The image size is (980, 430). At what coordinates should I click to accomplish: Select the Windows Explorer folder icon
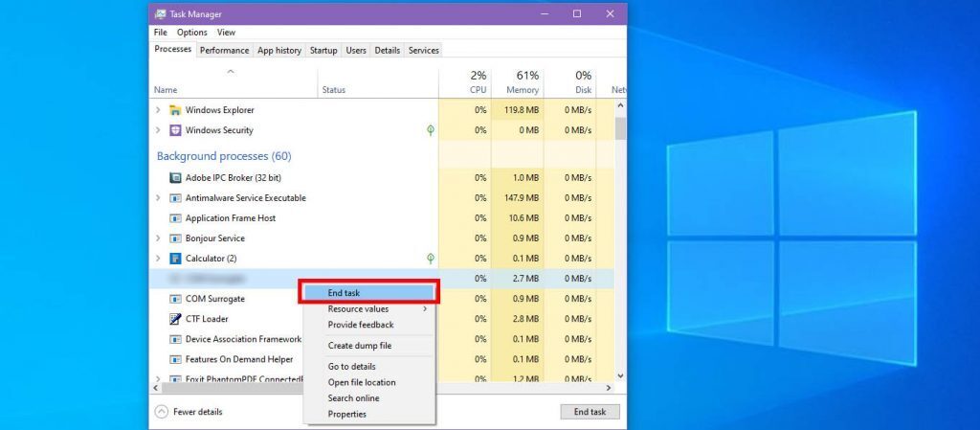pos(175,110)
